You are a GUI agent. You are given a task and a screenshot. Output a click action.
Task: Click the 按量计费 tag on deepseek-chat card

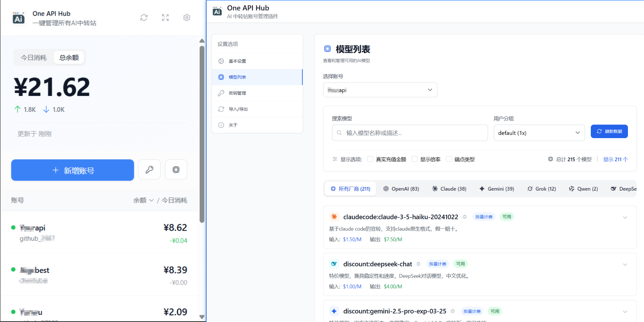pyautogui.click(x=438, y=264)
